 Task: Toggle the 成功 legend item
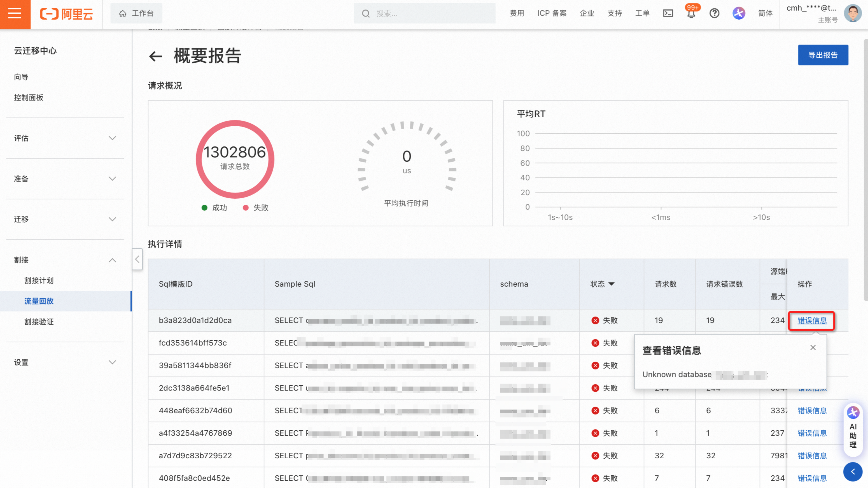coord(214,208)
